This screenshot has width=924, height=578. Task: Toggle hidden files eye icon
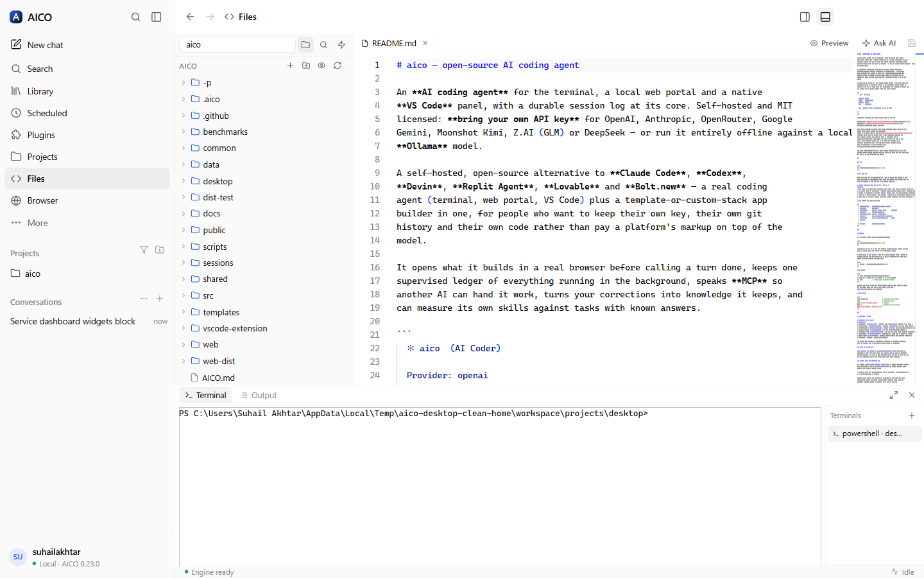(x=321, y=66)
